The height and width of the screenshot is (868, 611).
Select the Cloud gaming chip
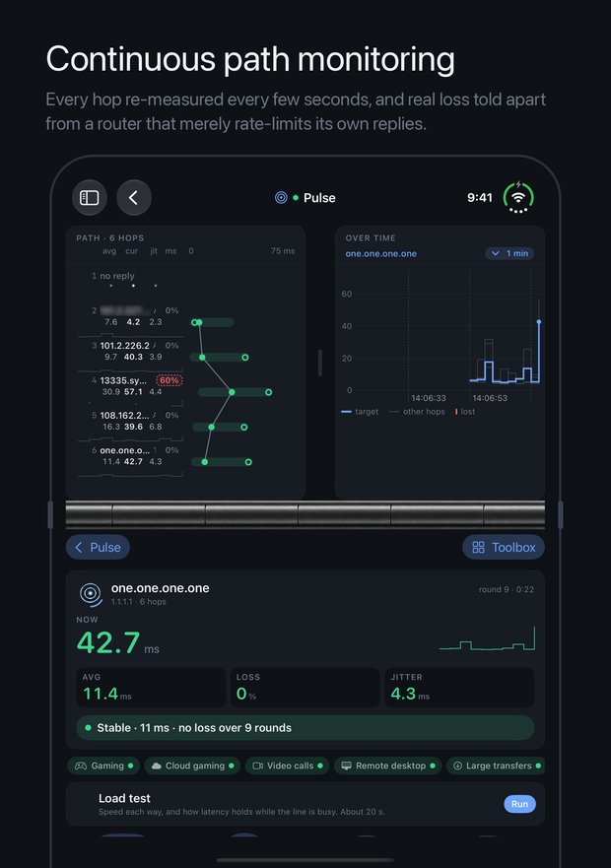[193, 766]
